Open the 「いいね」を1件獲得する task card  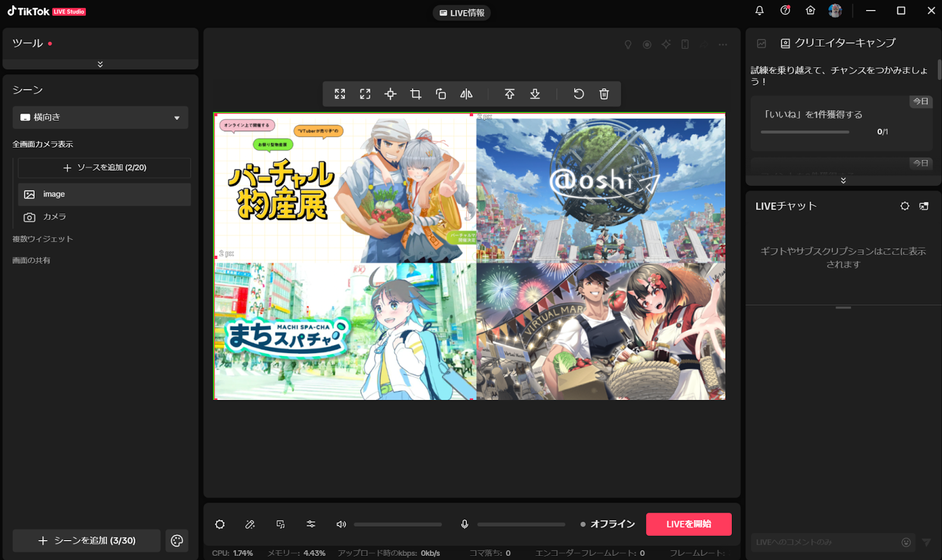point(842,123)
